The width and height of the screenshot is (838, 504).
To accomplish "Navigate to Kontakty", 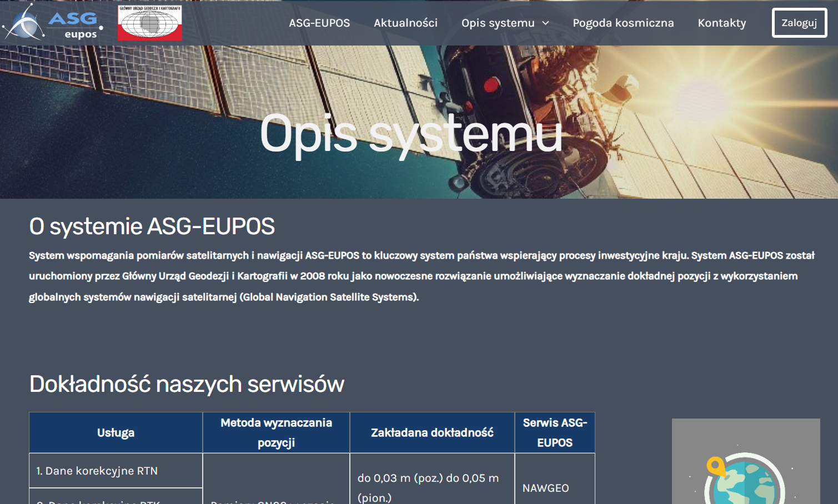I will point(721,23).
